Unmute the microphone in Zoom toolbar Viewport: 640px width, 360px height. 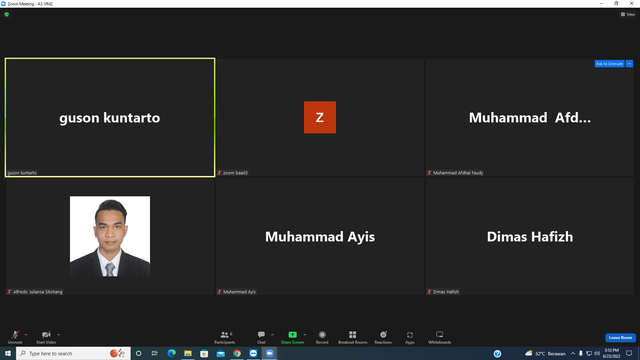(15, 337)
